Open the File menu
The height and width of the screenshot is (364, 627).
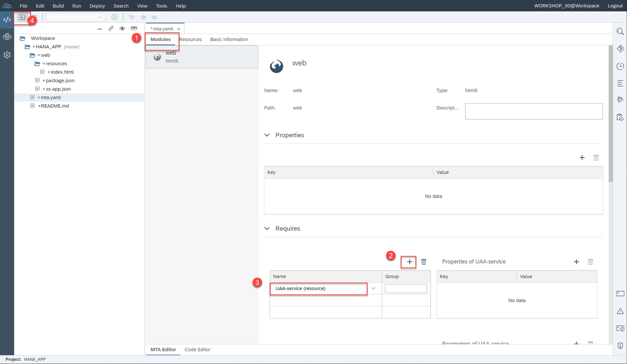pyautogui.click(x=24, y=6)
